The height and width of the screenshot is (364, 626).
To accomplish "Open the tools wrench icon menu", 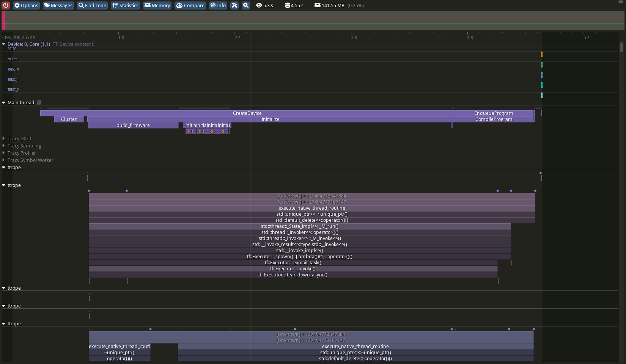I will [234, 5].
